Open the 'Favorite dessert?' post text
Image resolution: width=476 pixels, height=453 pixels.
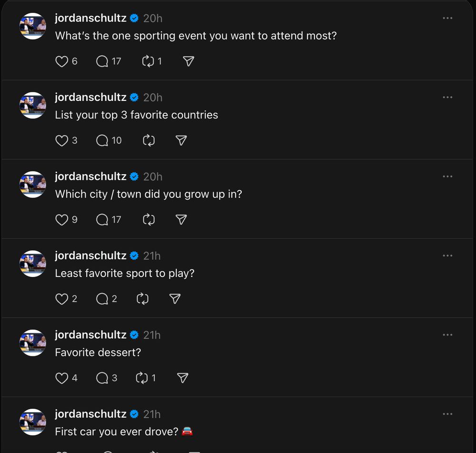point(98,353)
